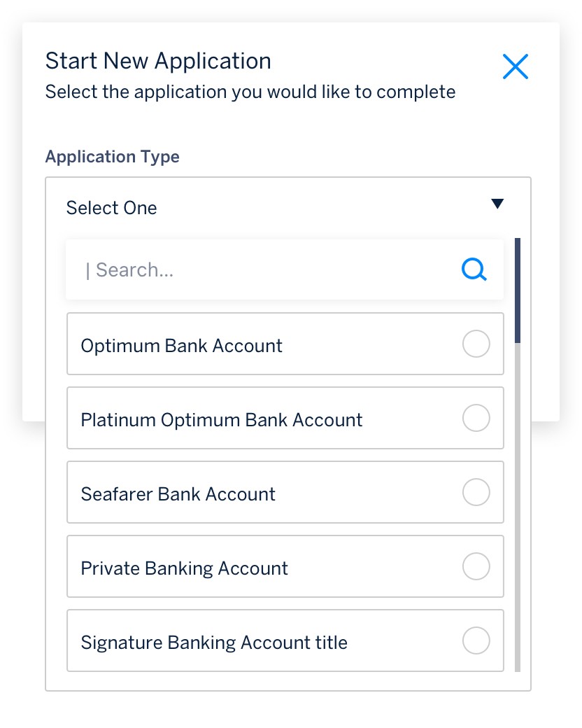Select the Signature Banking Account title radio button
The image size is (582, 728).
pos(476,640)
